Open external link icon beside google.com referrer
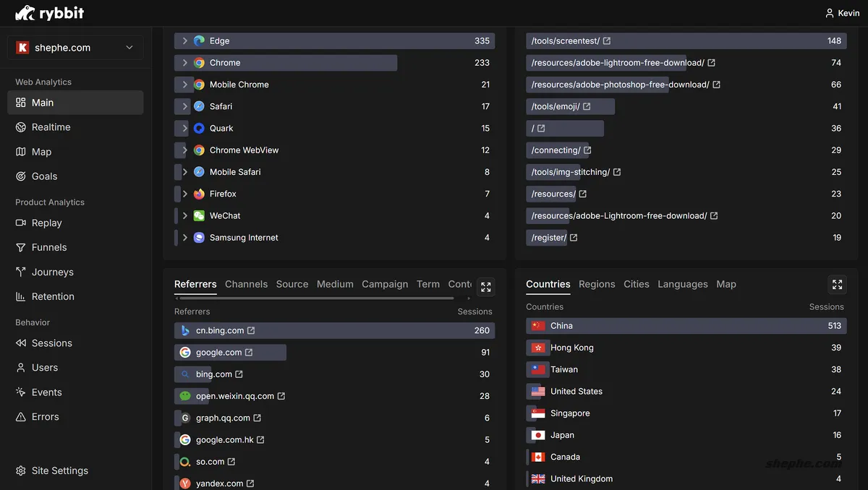This screenshot has height=490, width=868. click(249, 353)
